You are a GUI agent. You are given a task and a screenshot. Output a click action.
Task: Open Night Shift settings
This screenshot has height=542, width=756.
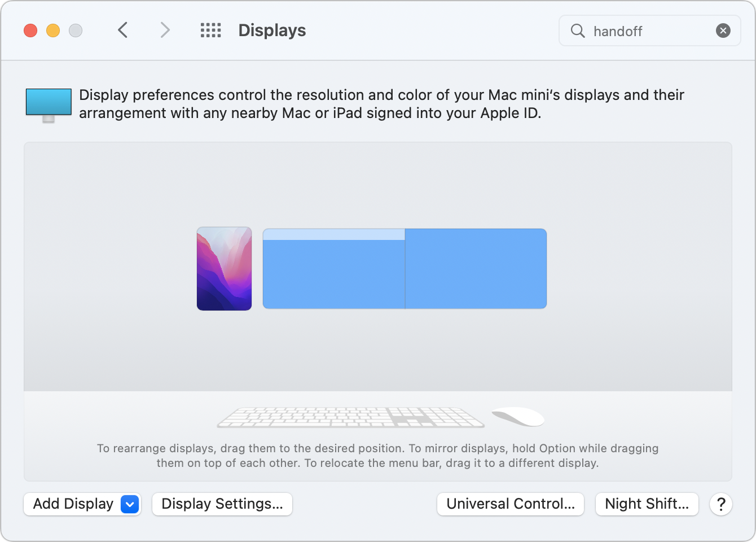647,504
